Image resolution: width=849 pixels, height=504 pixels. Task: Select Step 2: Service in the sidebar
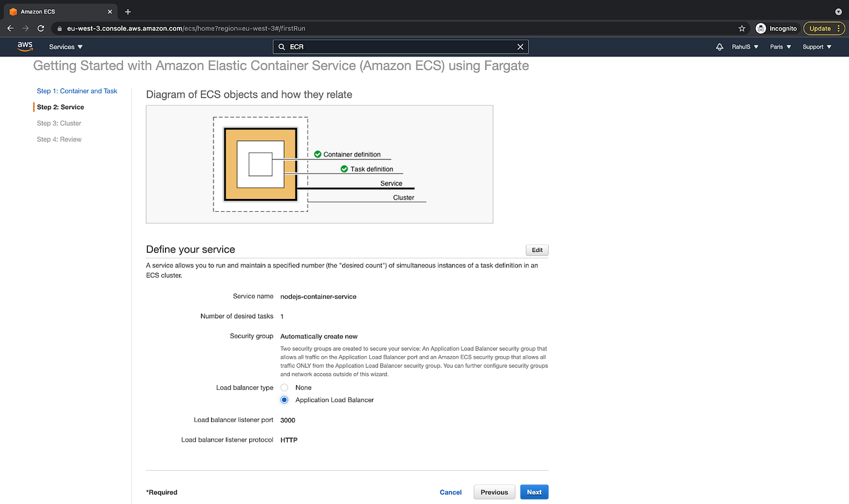pos(61,107)
